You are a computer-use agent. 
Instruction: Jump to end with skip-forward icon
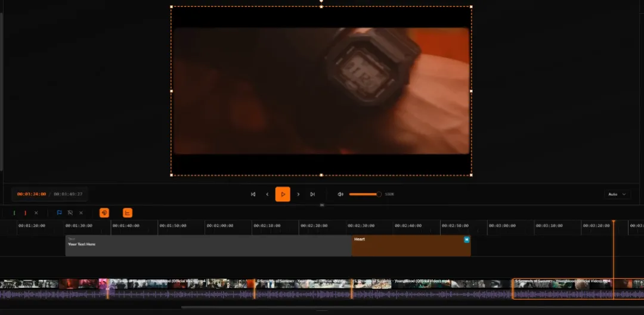tap(312, 194)
